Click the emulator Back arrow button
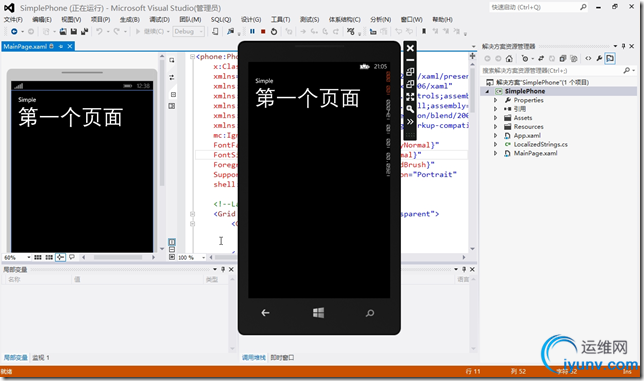The height and width of the screenshot is (381, 644). [x=265, y=313]
